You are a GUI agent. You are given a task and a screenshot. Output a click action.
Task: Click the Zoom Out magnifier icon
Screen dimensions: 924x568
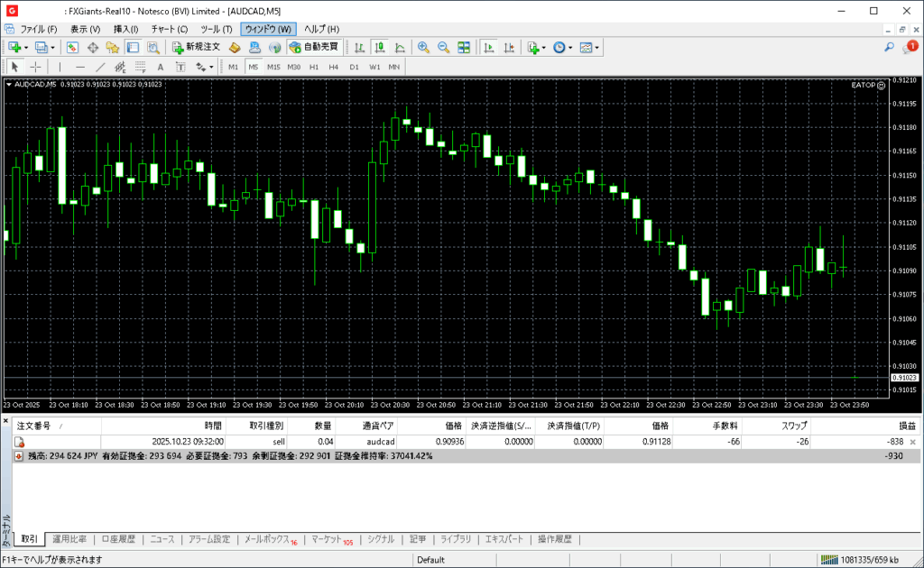pyautogui.click(x=443, y=47)
